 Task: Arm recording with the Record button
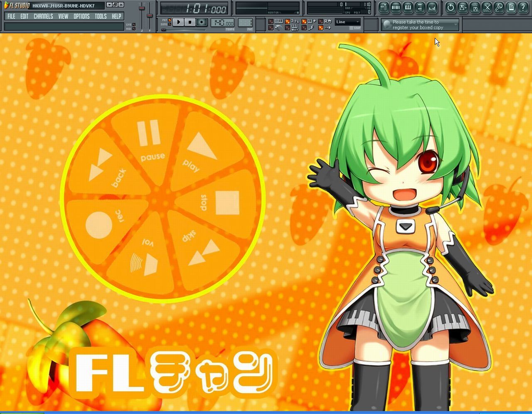tap(202, 22)
